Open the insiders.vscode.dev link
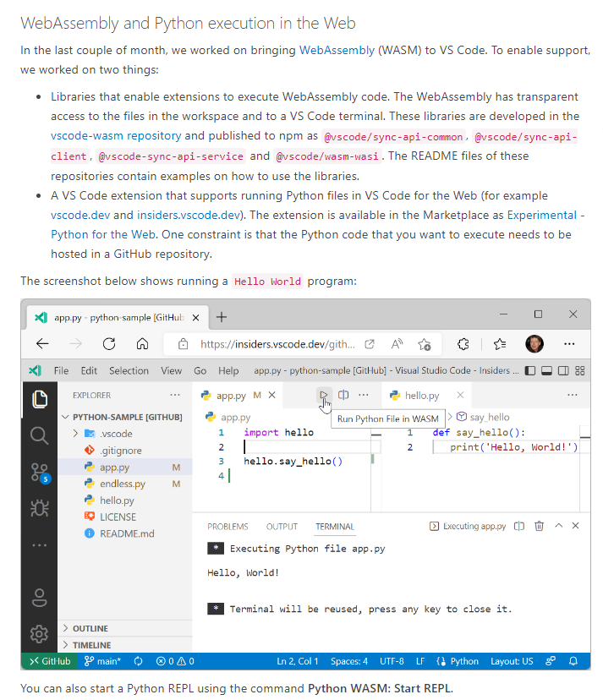Screen dimensions: 603x700 point(189,216)
